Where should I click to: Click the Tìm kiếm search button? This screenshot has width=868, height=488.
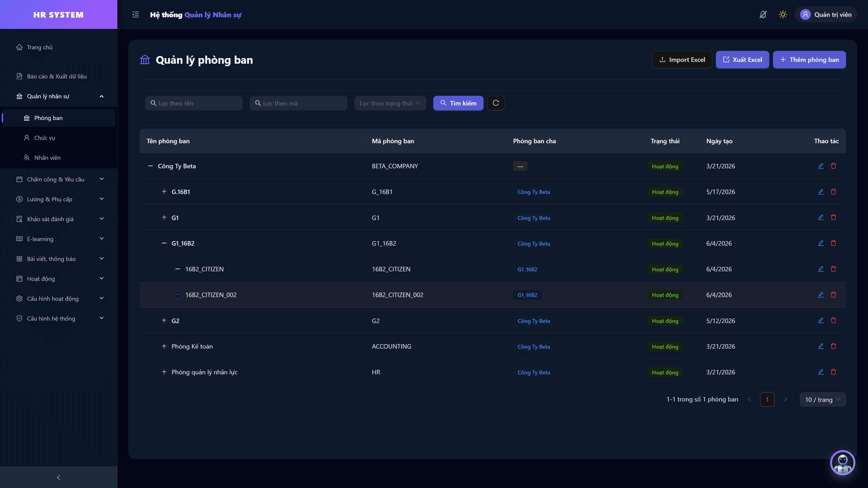click(458, 103)
